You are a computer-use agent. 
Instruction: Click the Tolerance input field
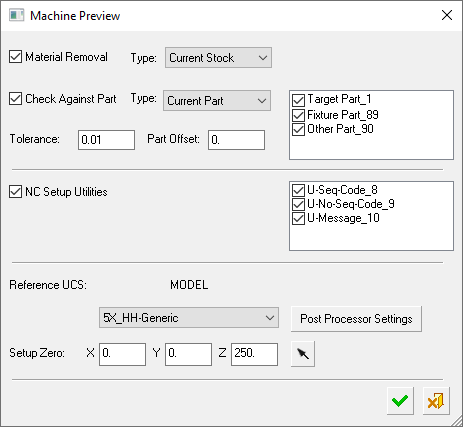[x=106, y=140]
